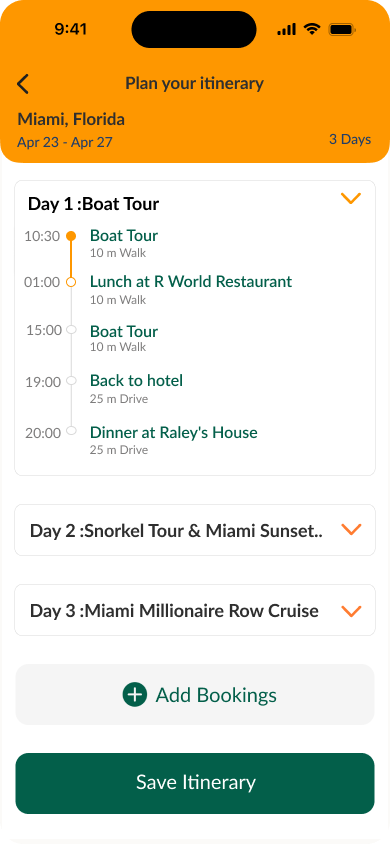Tap the cellular signal bars icon
The width and height of the screenshot is (390, 844).
tap(287, 30)
